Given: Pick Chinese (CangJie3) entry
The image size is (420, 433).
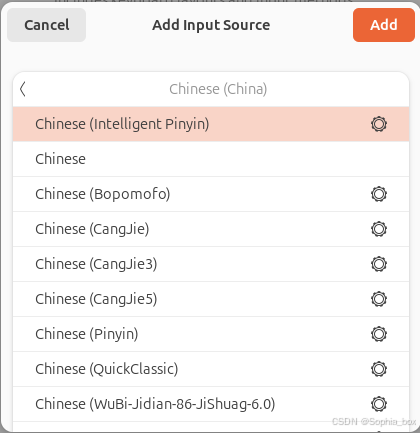Looking at the screenshot, I should 211,264.
